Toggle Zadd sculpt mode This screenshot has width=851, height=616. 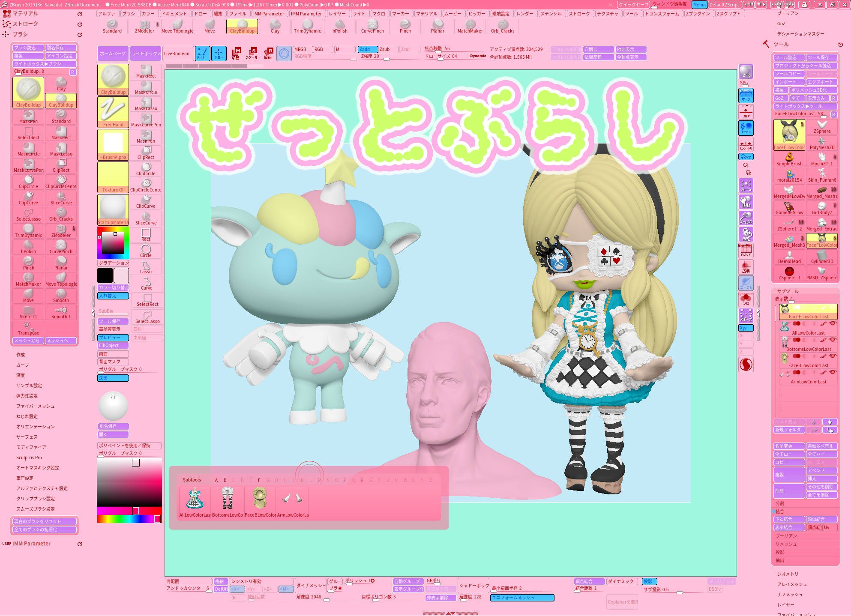(368, 49)
